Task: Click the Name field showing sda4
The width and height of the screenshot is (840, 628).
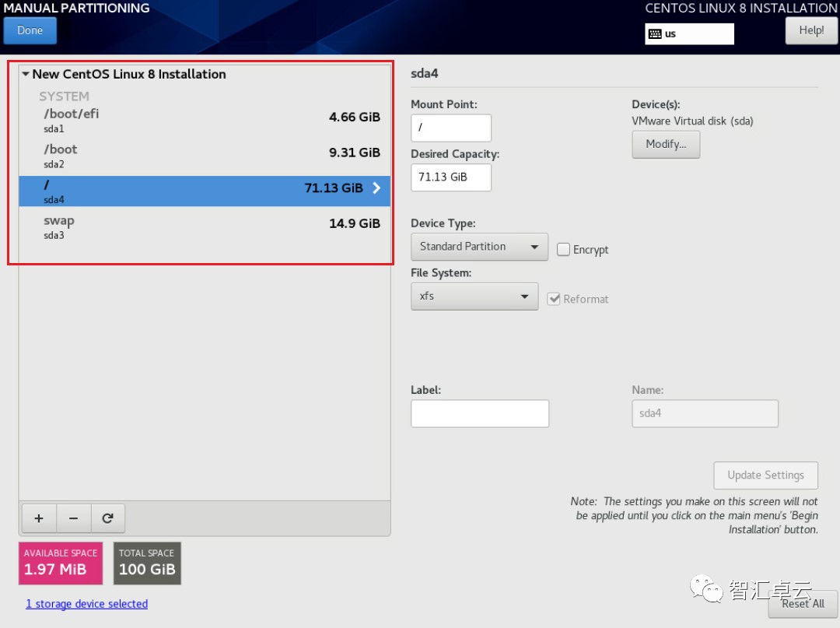Action: 705,414
